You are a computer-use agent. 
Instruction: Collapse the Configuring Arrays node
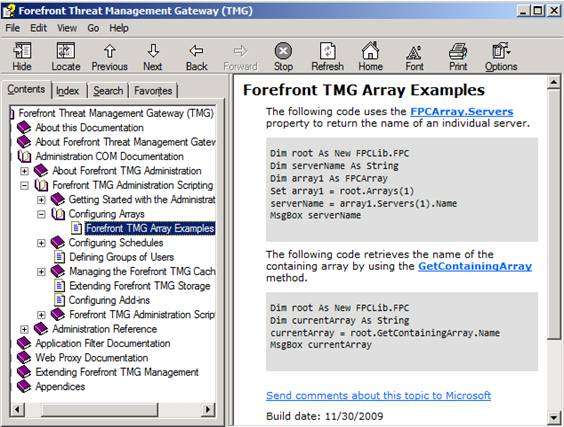coord(41,214)
